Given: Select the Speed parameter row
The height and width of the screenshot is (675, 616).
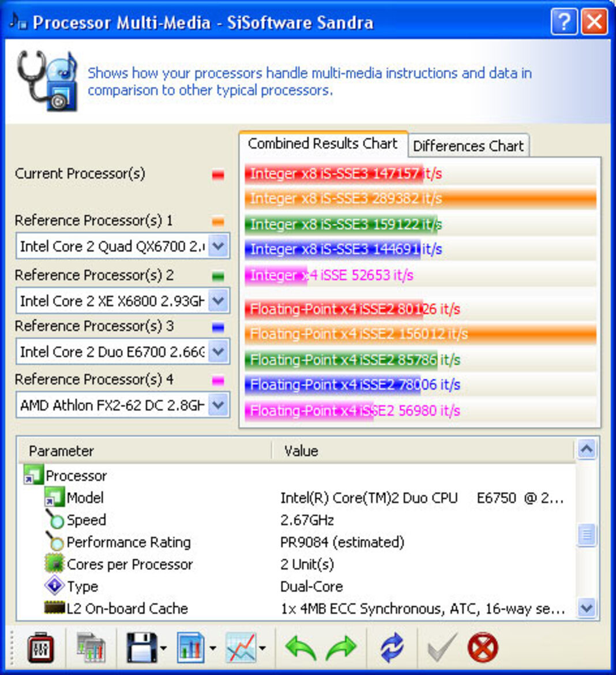Looking at the screenshot, I should 296,520.
